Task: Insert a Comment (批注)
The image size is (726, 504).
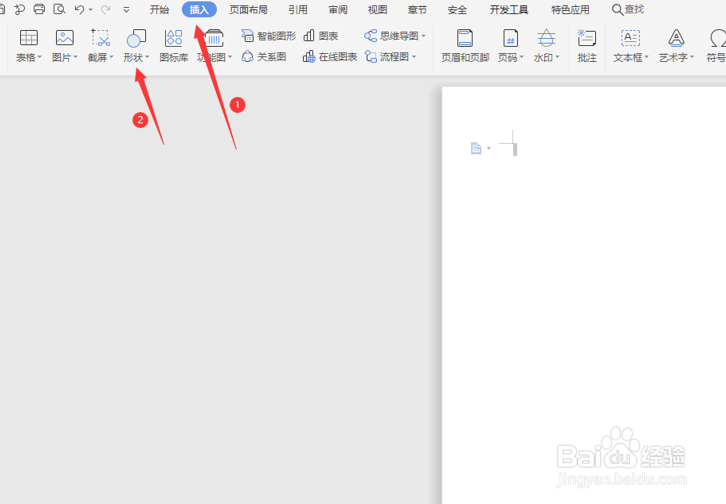Action: tap(587, 46)
